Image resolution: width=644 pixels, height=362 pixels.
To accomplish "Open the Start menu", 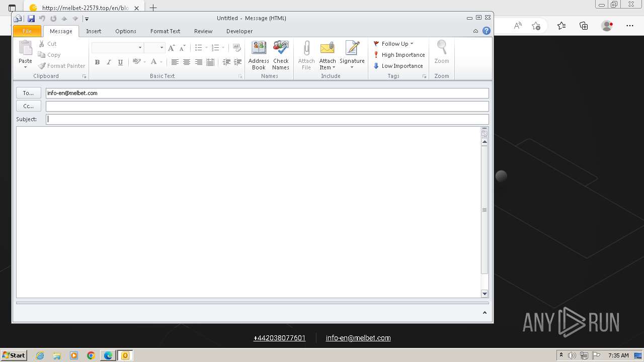I will click(x=14, y=355).
